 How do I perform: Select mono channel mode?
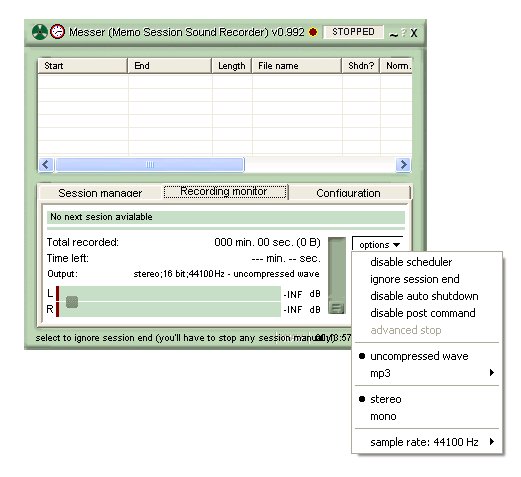point(427,416)
